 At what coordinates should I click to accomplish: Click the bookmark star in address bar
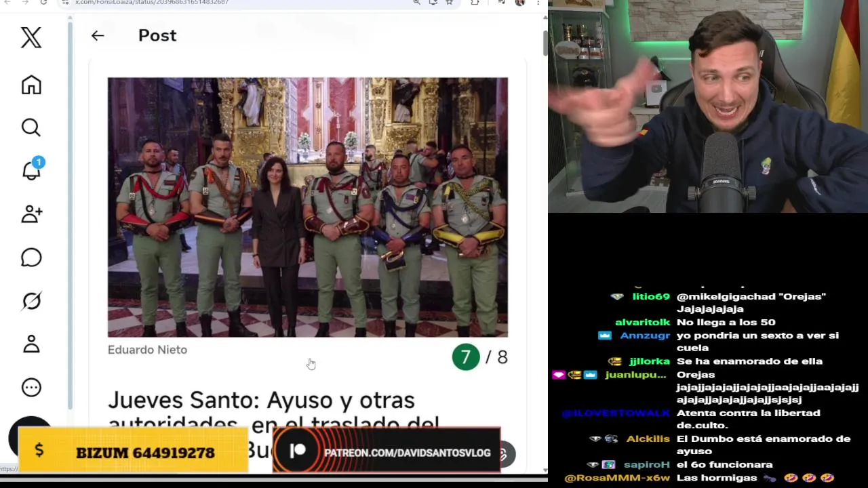coord(449,3)
